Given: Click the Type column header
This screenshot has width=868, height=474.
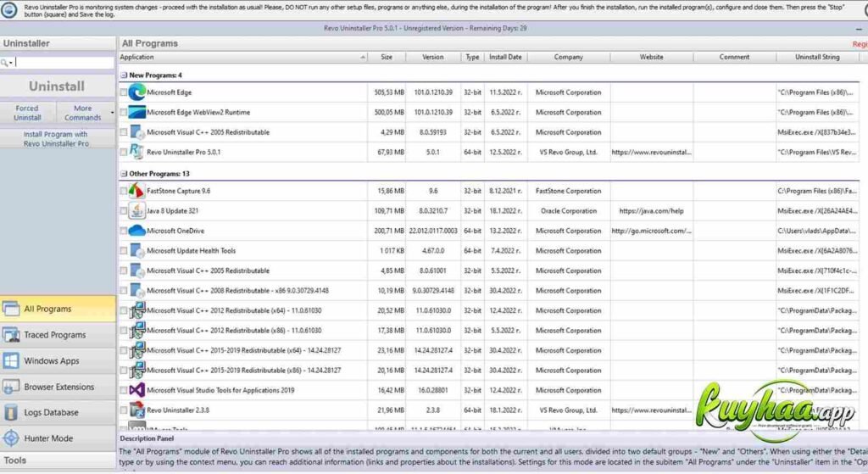Looking at the screenshot, I should 472,57.
